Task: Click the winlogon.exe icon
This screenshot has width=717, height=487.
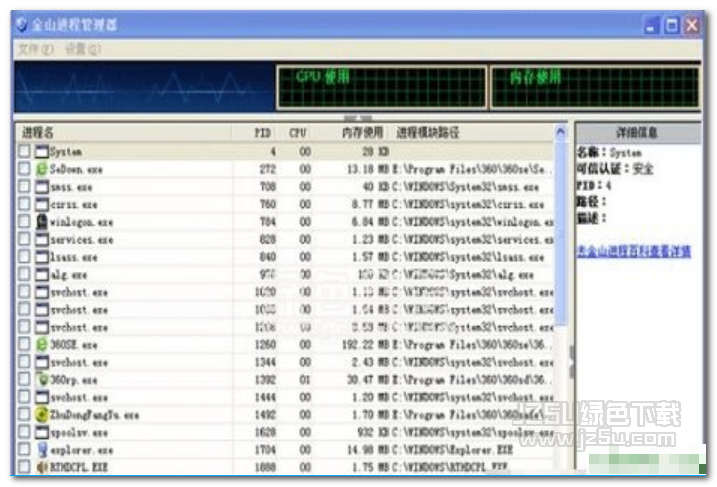Action: (x=42, y=222)
